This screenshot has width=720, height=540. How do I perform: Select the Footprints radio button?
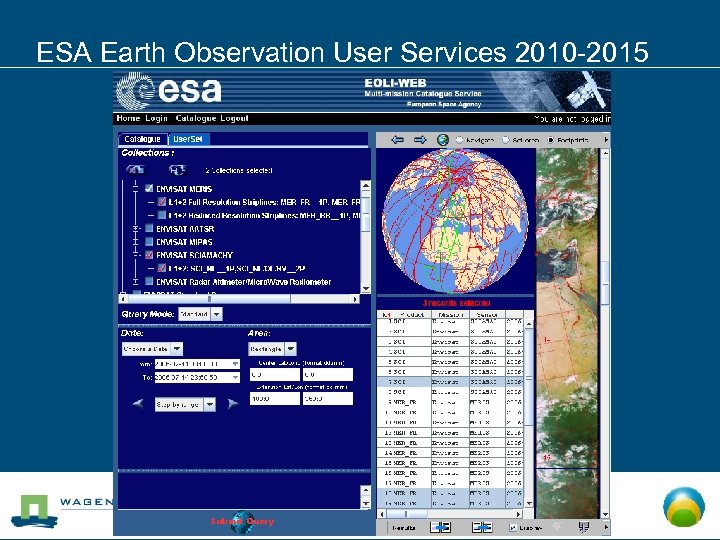coord(551,140)
